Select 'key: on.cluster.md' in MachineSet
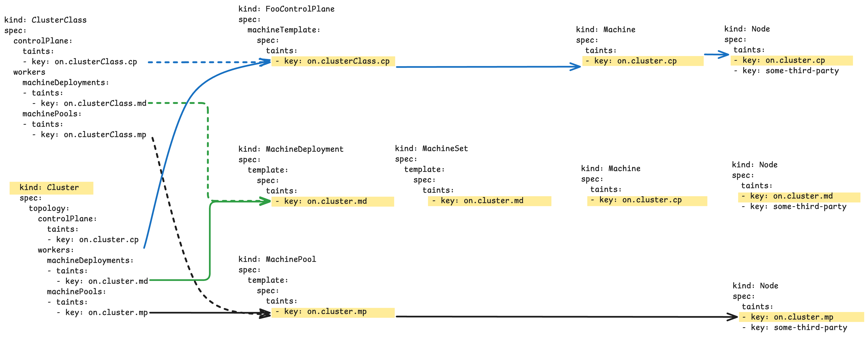 coord(490,201)
